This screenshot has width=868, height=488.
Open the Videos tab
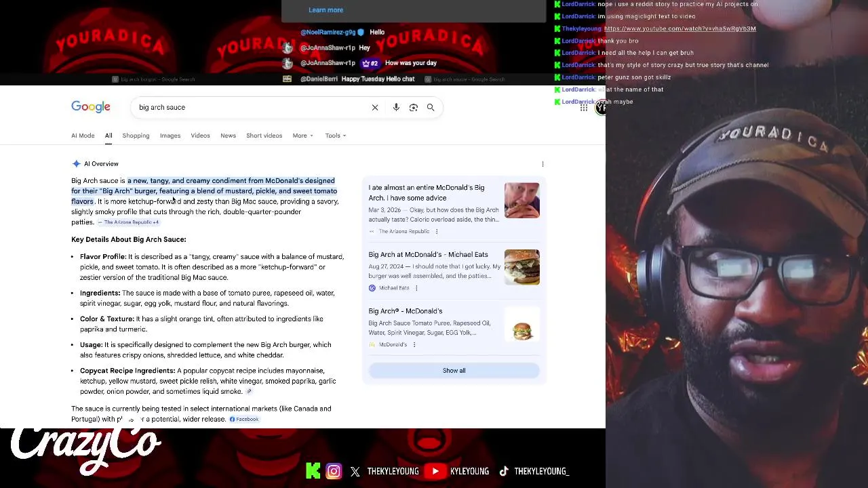pos(200,136)
